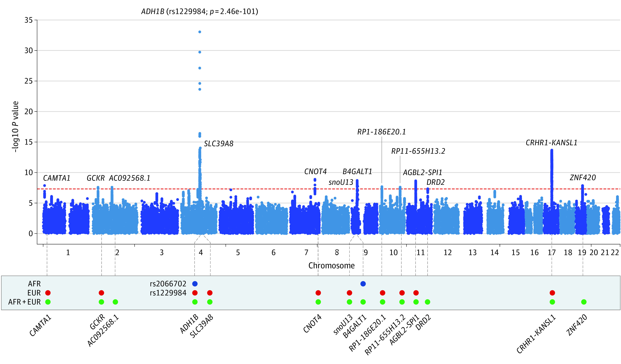The width and height of the screenshot is (621, 364).
Task: Select the rotated AC092568.1 label below the panel
Action: click(103, 331)
